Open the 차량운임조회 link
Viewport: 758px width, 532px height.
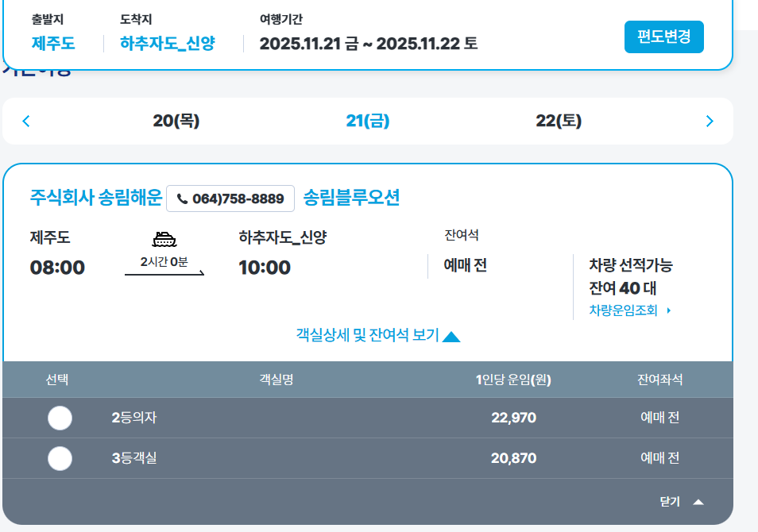click(x=624, y=310)
